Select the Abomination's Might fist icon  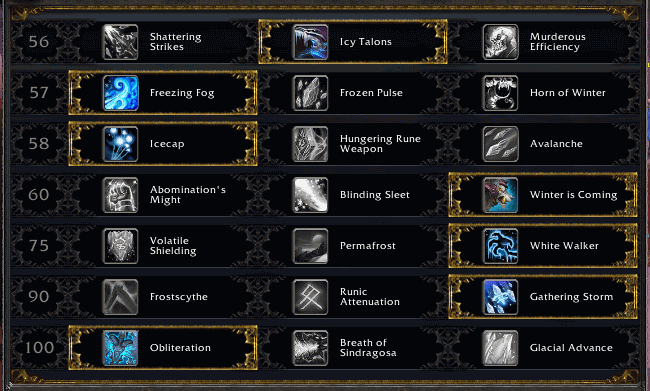[x=120, y=195]
